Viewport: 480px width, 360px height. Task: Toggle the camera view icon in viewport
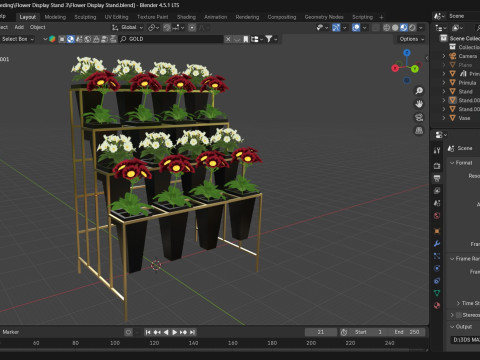click(x=419, y=117)
